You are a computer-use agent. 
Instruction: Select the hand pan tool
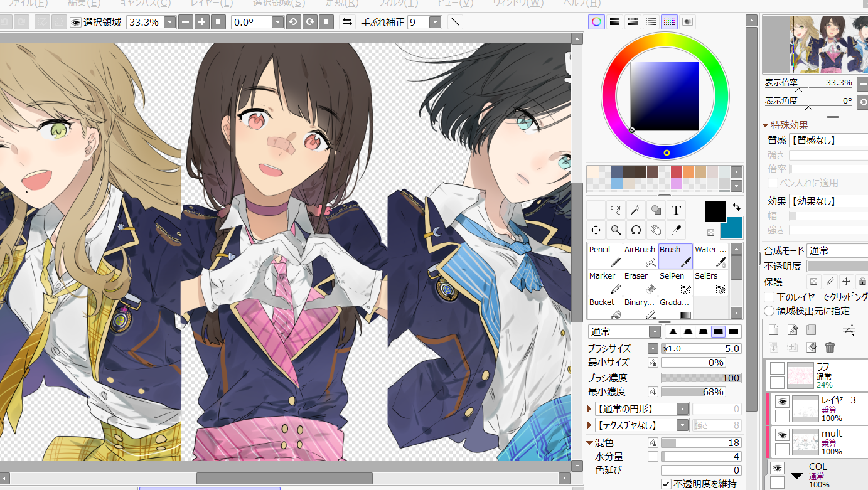tap(656, 230)
